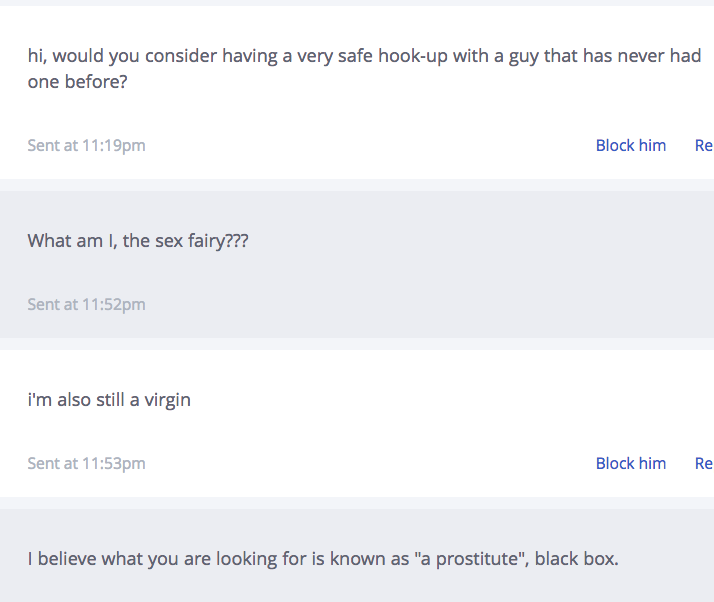The width and height of the screenshot is (714, 602).
Task: Click "Block him" under the 11:19pm message
Action: point(630,145)
